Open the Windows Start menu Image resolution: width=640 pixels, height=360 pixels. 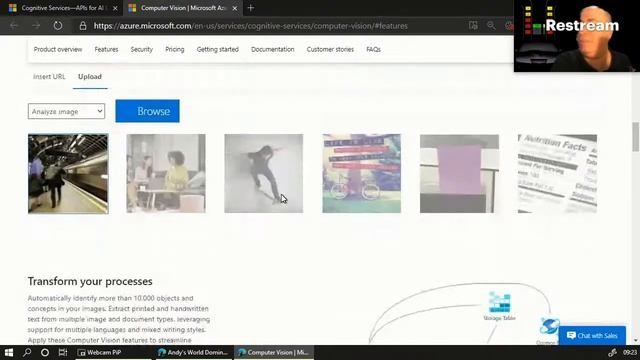[9, 352]
